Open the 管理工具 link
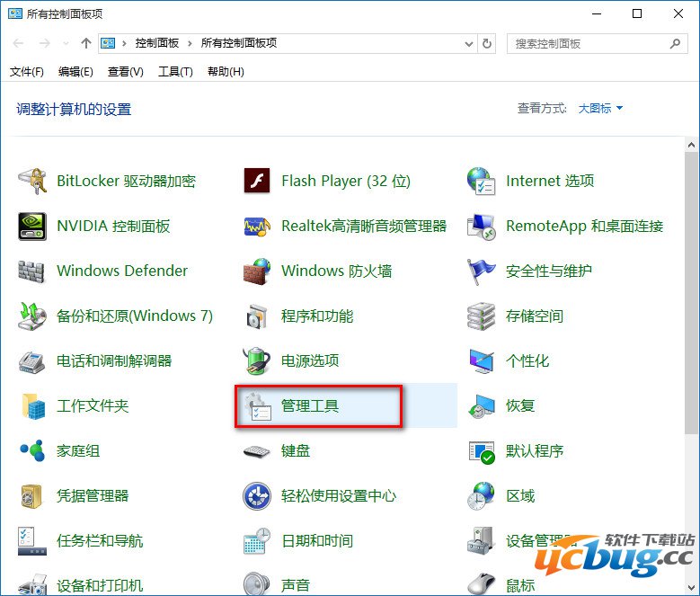700x596 pixels. 310,406
